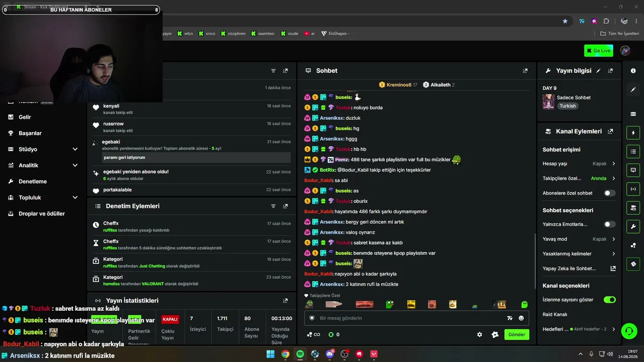Toggle Abonelere özel sohbet switch
This screenshot has width=644, height=362.
[x=610, y=193]
